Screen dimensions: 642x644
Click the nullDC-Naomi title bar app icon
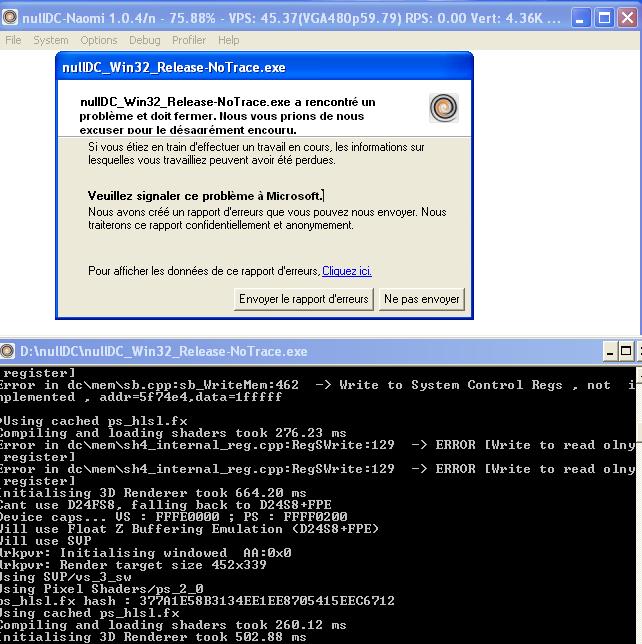(10, 18)
